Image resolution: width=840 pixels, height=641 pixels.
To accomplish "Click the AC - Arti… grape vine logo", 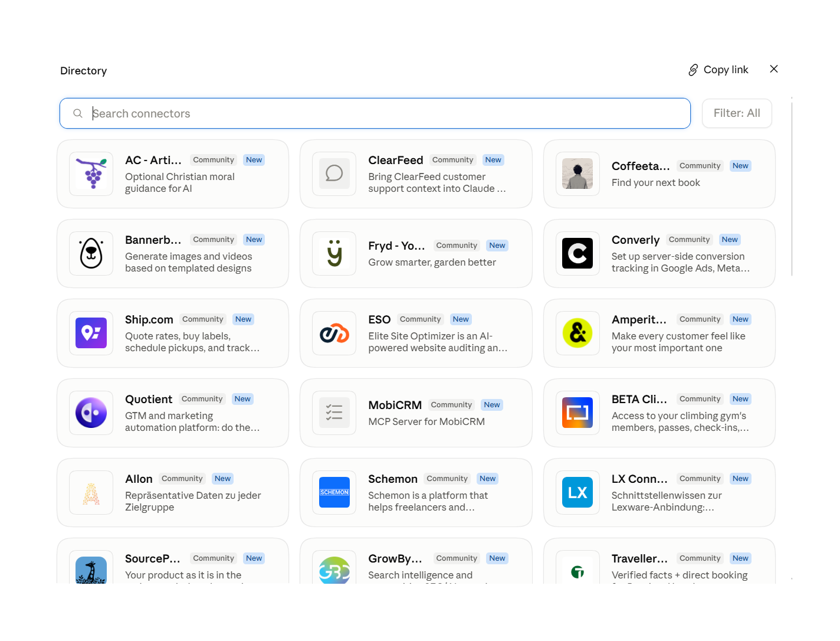I will click(91, 174).
